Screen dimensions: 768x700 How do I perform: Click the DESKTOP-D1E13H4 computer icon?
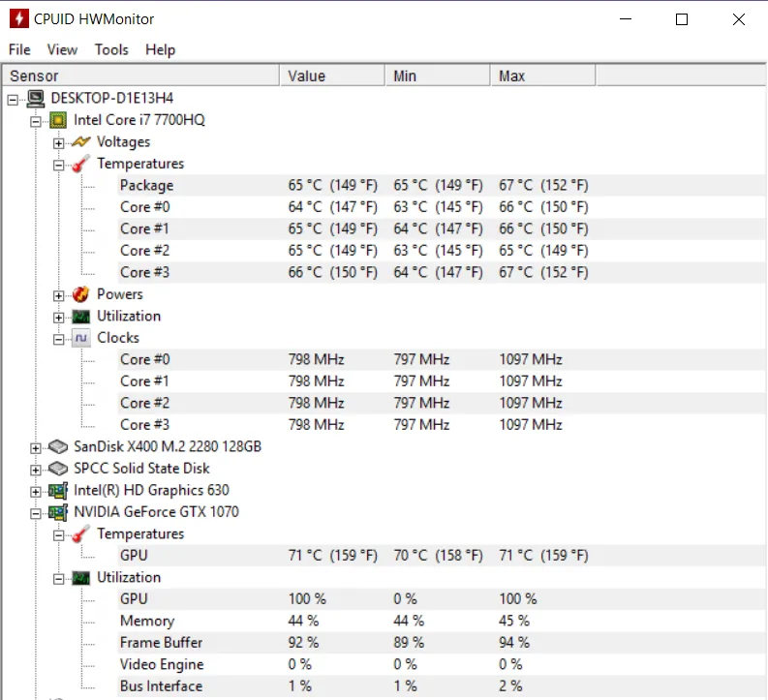tap(35, 99)
